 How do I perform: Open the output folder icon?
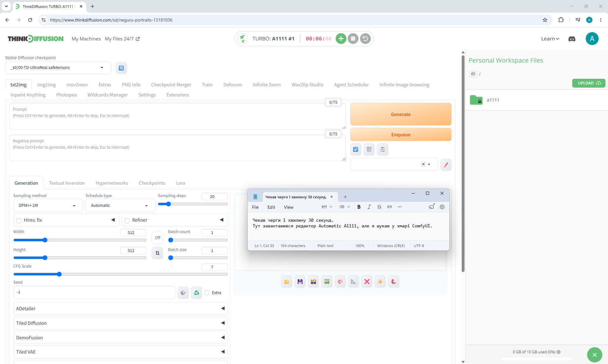tap(287, 281)
